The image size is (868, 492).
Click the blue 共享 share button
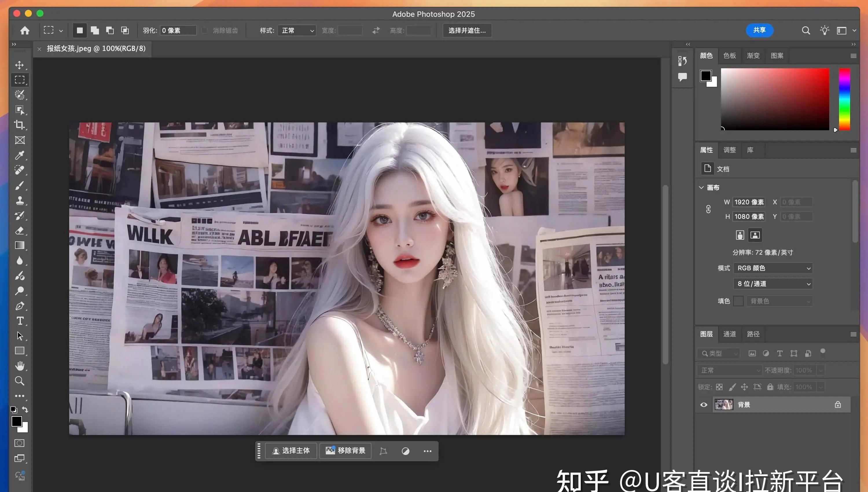pyautogui.click(x=759, y=30)
